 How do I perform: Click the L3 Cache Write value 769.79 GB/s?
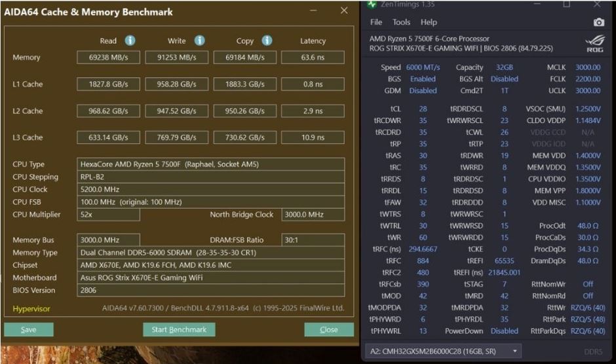[177, 137]
